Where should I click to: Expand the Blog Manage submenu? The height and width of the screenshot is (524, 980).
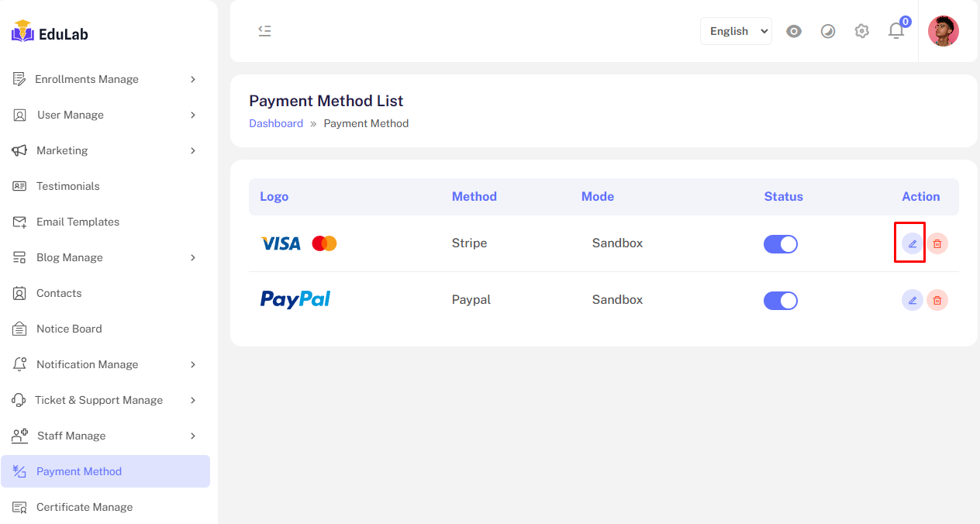point(105,257)
